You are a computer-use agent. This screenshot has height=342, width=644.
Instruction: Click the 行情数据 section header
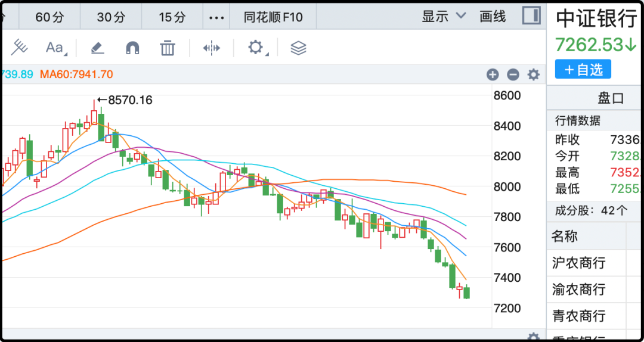point(578,121)
